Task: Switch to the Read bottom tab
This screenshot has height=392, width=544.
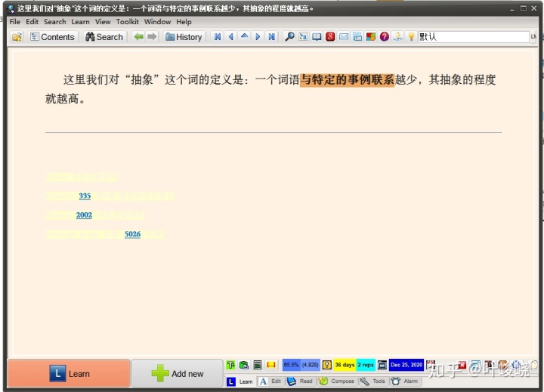Action: click(301, 381)
